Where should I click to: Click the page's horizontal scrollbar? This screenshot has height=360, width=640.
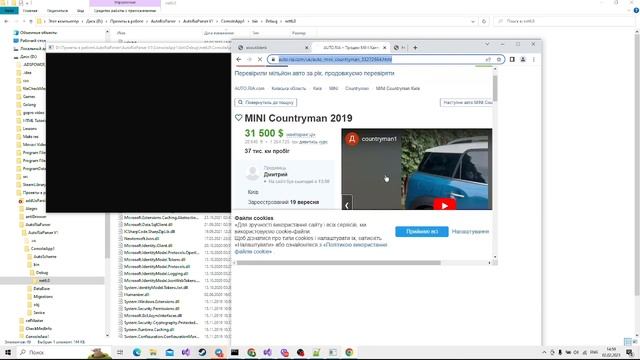click(339, 263)
